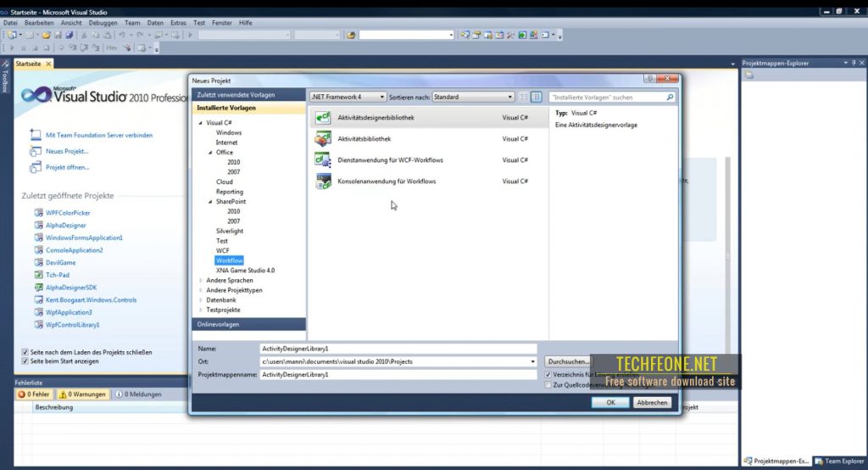The width and height of the screenshot is (868, 470).
Task: Click the Projekt öffnen link
Action: tap(68, 167)
